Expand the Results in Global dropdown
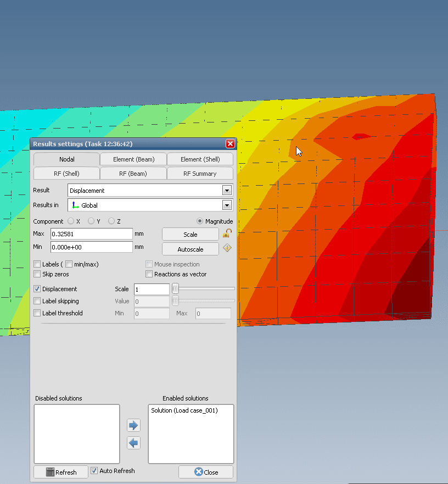 tap(226, 205)
